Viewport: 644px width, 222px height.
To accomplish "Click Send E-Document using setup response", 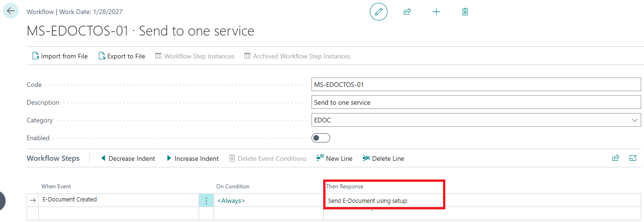I will pos(368,201).
